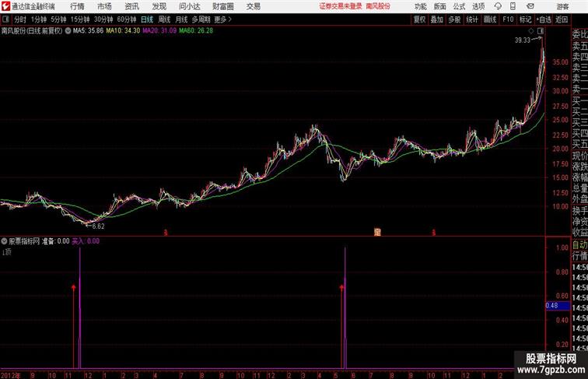
Task: Click the 6.62 low price label
Action: (98, 226)
